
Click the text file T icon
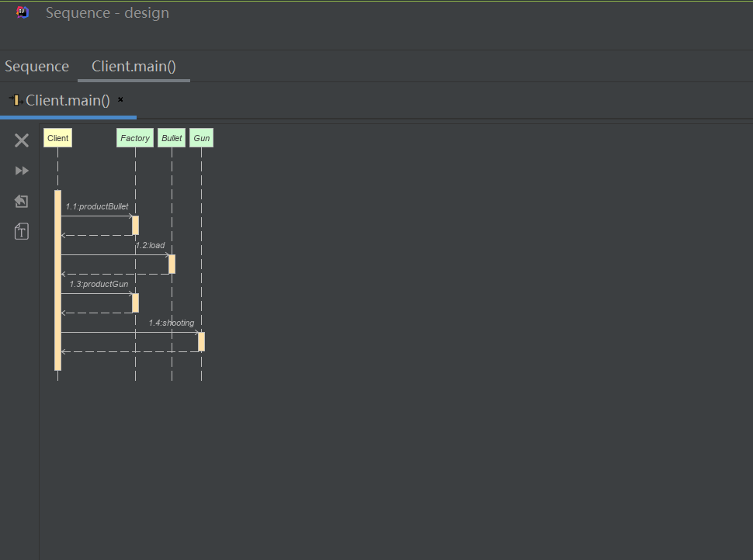pyautogui.click(x=22, y=231)
